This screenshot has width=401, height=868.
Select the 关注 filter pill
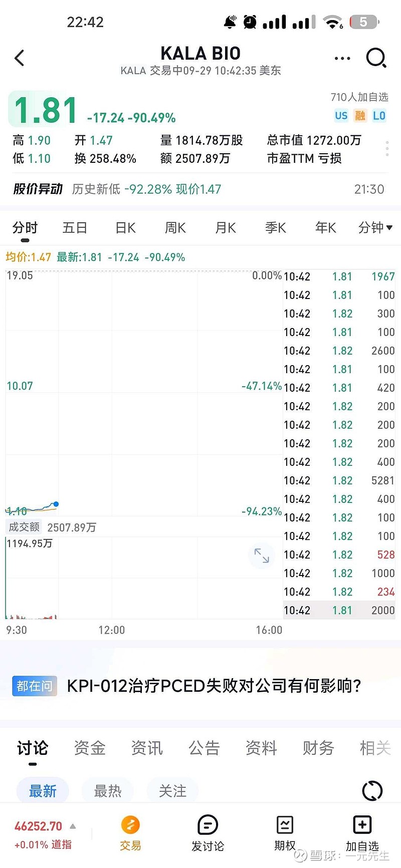point(172,791)
